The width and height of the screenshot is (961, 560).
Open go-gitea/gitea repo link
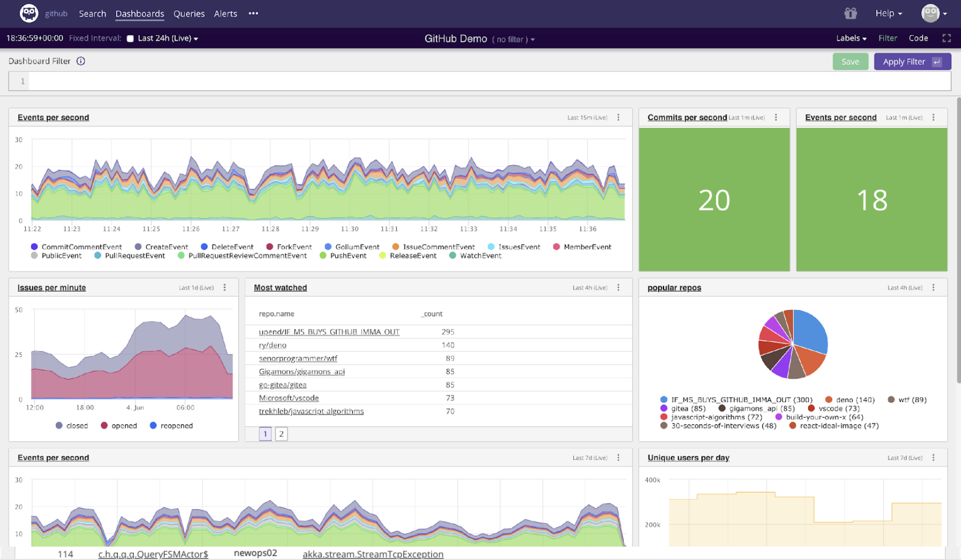282,385
